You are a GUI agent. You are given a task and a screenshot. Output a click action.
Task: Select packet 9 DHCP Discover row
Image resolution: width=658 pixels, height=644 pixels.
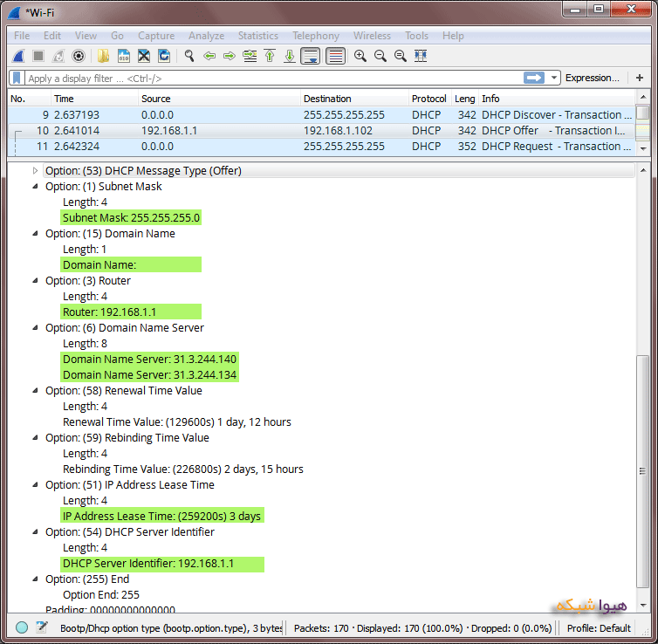(321, 115)
